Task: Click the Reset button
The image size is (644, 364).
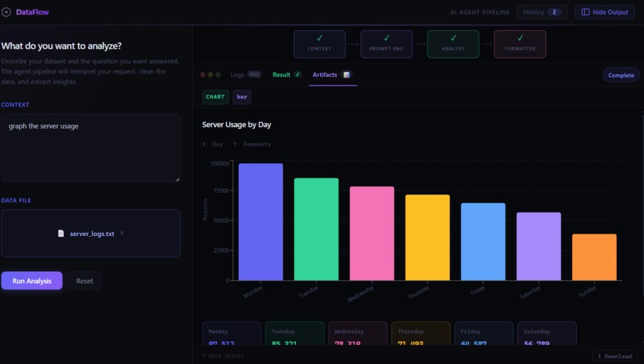Action: pos(84,281)
